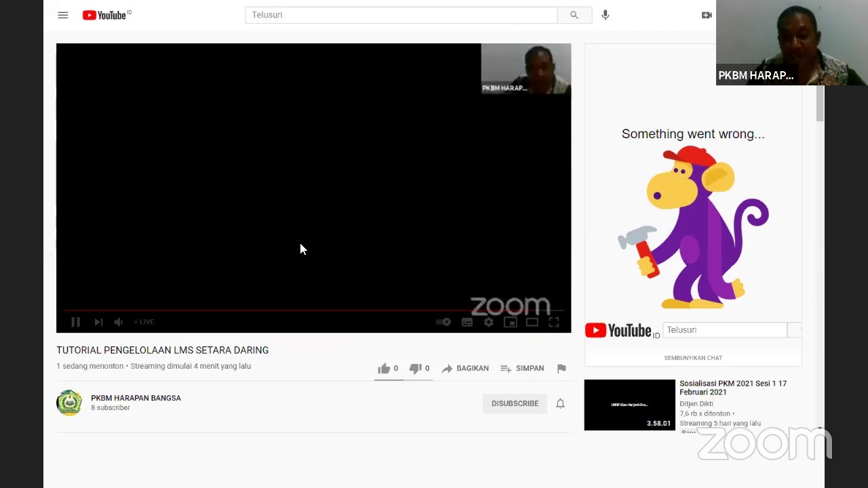Open Sosialisasi PKM 2021 Sesi 1 title
The height and width of the screenshot is (488, 868).
[733, 388]
